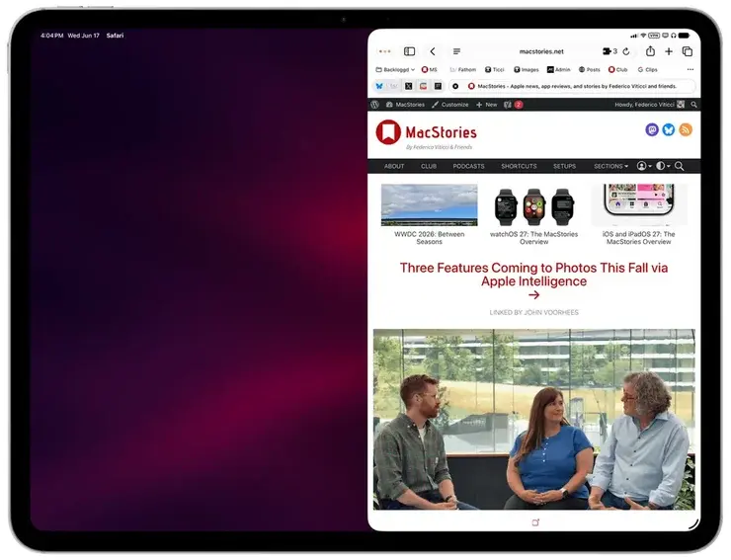Screen dimensions: 731x560
Task: Switch to the dark square pinned tab
Action: point(438,86)
